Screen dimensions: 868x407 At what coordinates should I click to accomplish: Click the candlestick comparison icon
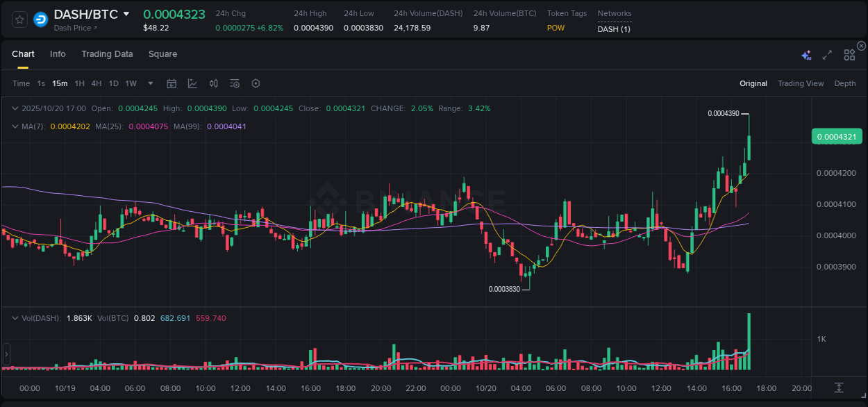(214, 83)
